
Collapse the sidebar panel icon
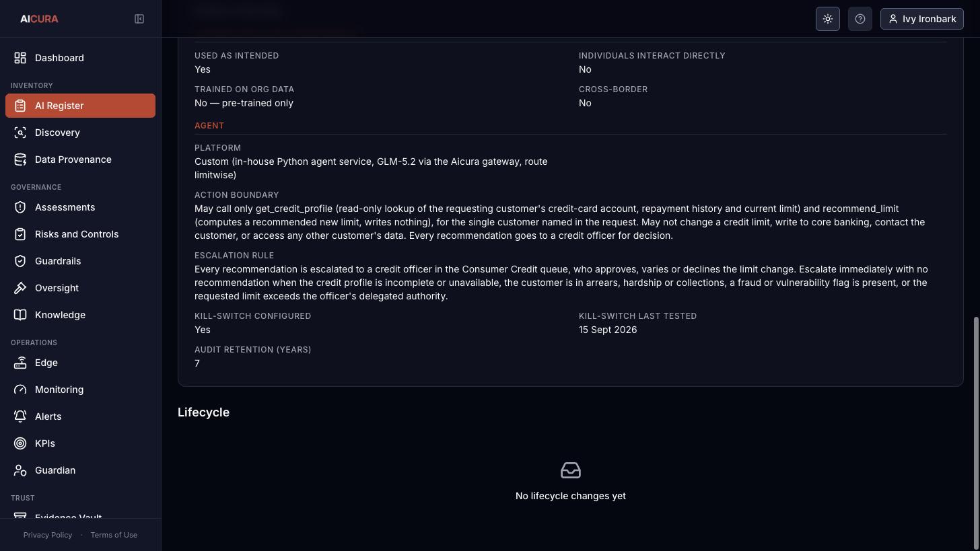[x=139, y=19]
